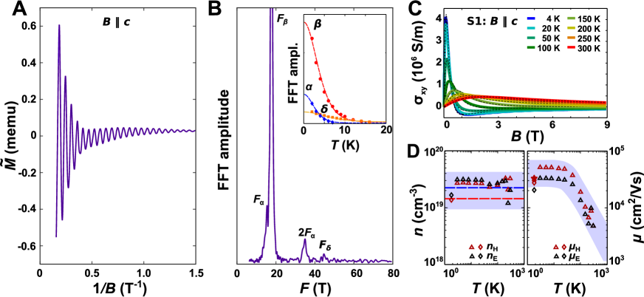Click the red dashed line in density plot

[x=484, y=199]
